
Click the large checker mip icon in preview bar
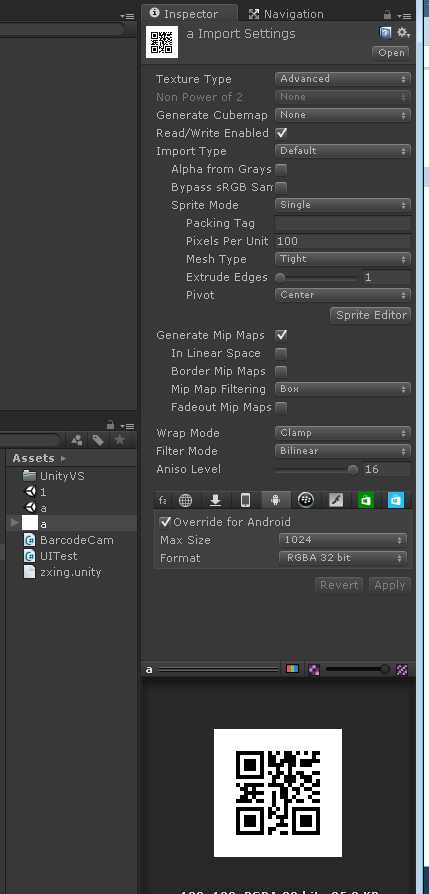click(402, 669)
